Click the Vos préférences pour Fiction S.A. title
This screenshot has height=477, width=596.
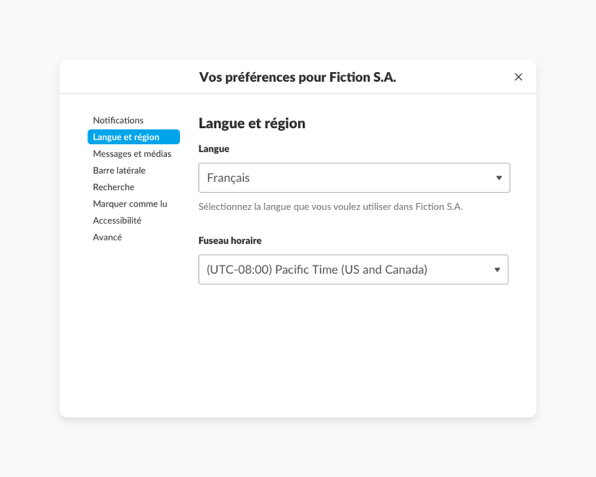[298, 77]
